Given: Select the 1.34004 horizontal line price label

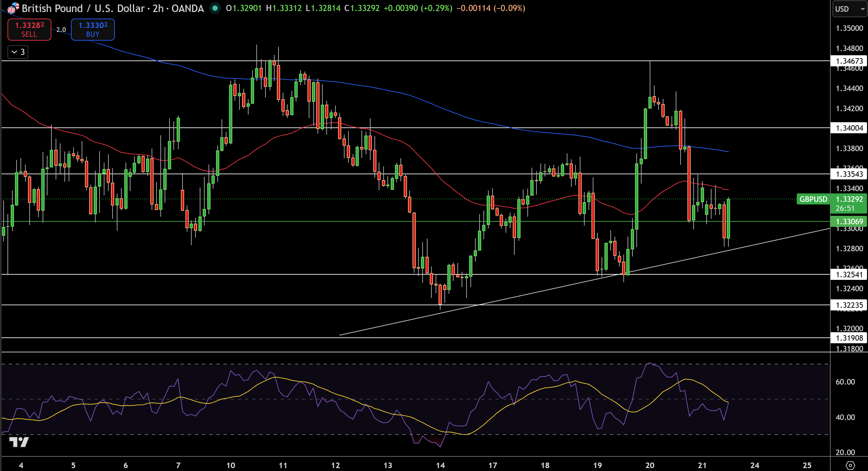Looking at the screenshot, I should [x=849, y=128].
